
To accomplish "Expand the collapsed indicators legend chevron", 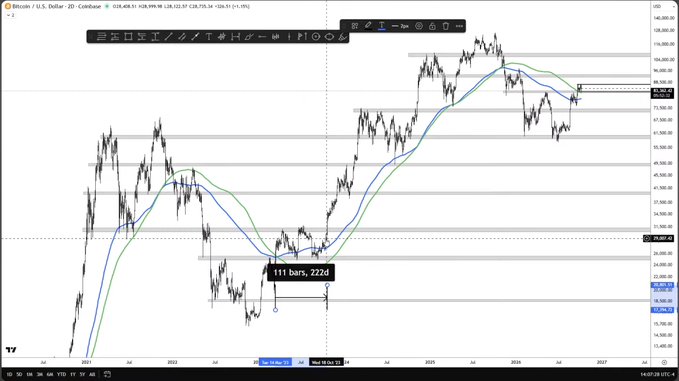I will click(x=8, y=15).
